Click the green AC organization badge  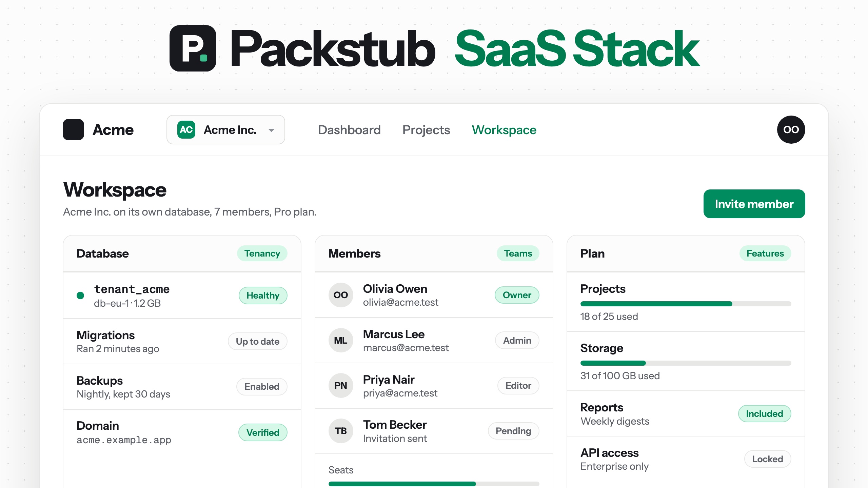[x=186, y=129]
